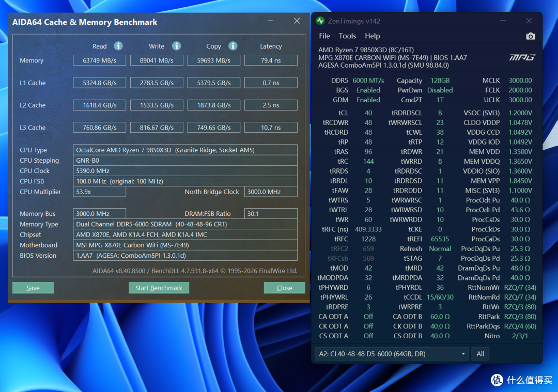Click the ZenTimings app icon in title bar

320,21
